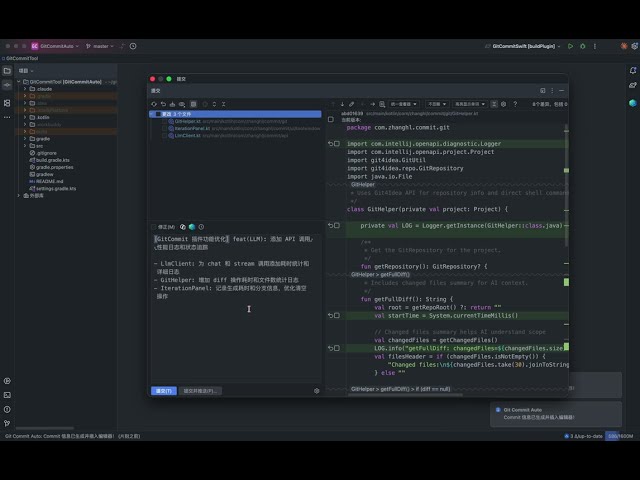The width and height of the screenshot is (640, 480).
Task: Click the Git Commit Auto notification popup
Action: click(556, 414)
